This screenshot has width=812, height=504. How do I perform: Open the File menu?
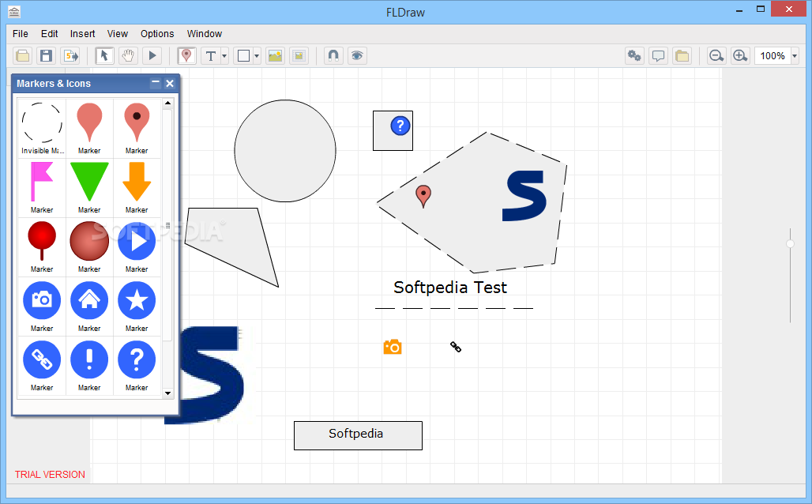click(x=21, y=34)
